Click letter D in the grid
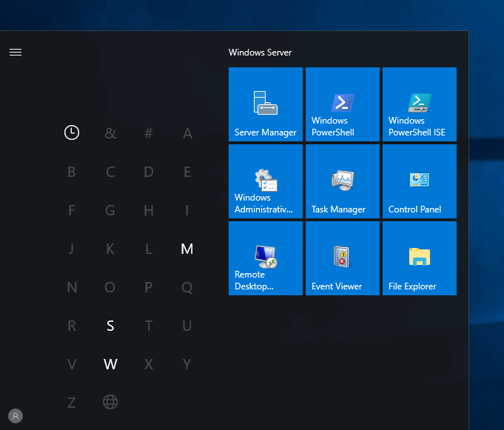504x430 pixels. click(x=149, y=172)
